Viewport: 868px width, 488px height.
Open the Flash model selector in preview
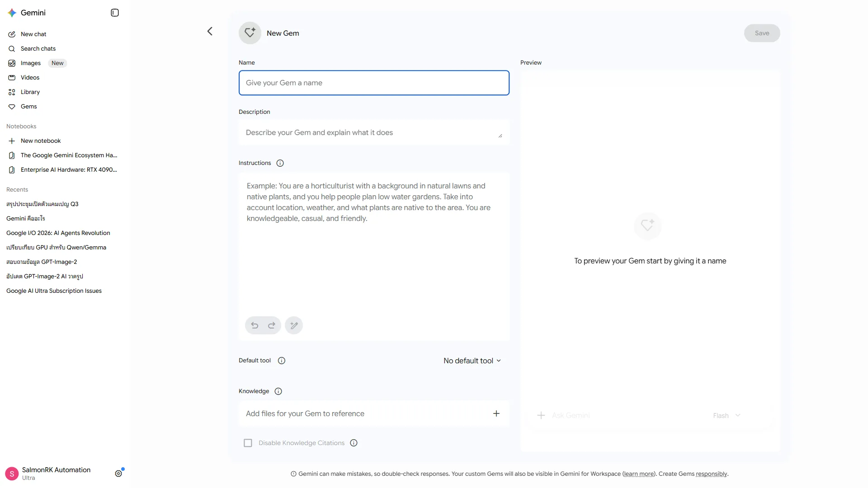pyautogui.click(x=726, y=416)
